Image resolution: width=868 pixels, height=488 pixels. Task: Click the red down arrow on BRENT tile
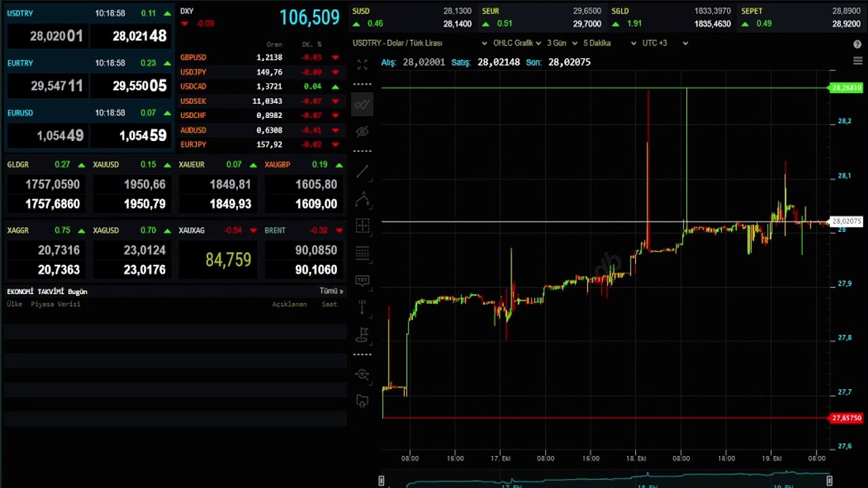pyautogui.click(x=339, y=230)
